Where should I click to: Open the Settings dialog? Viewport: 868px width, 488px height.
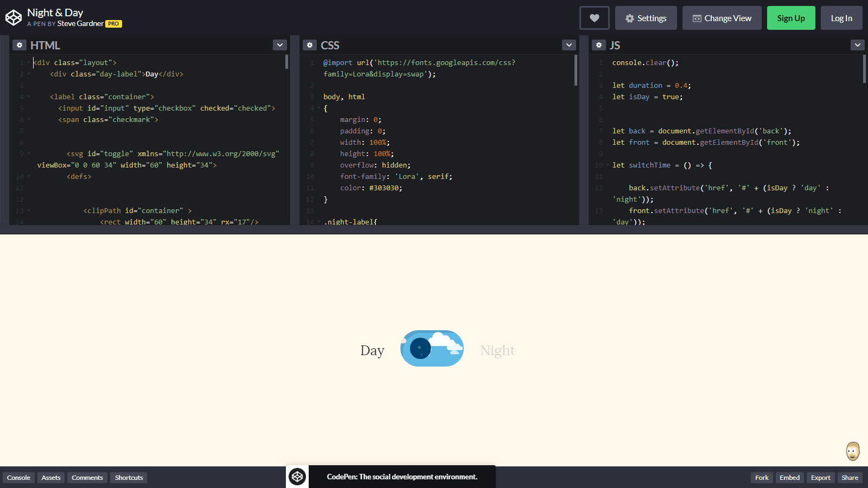pos(646,17)
